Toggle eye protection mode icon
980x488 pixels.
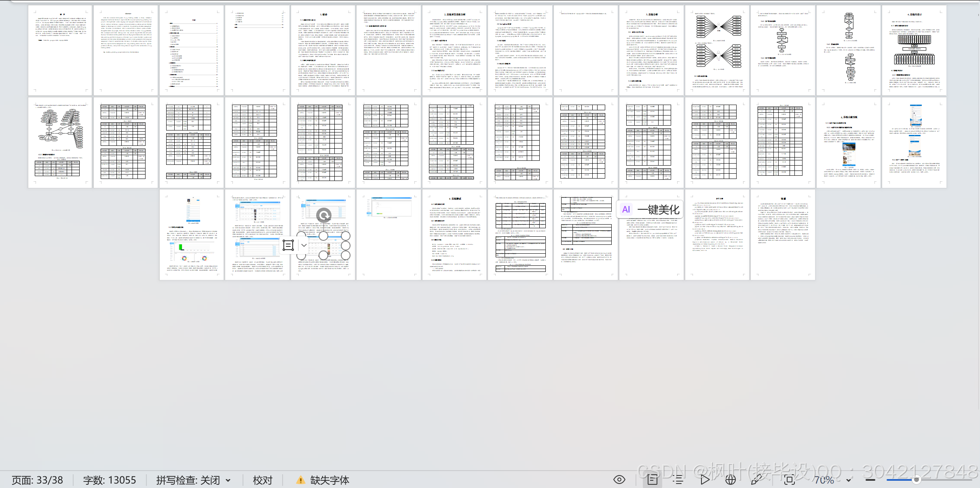coord(619,480)
